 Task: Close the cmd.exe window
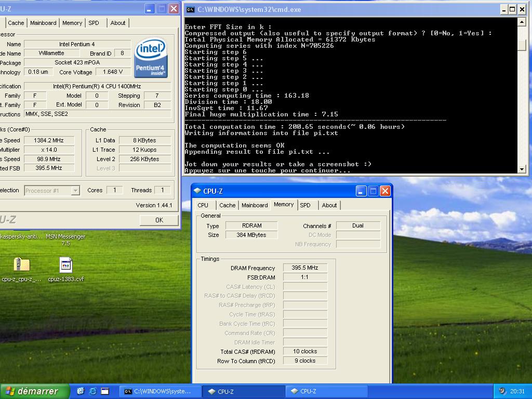click(522, 9)
